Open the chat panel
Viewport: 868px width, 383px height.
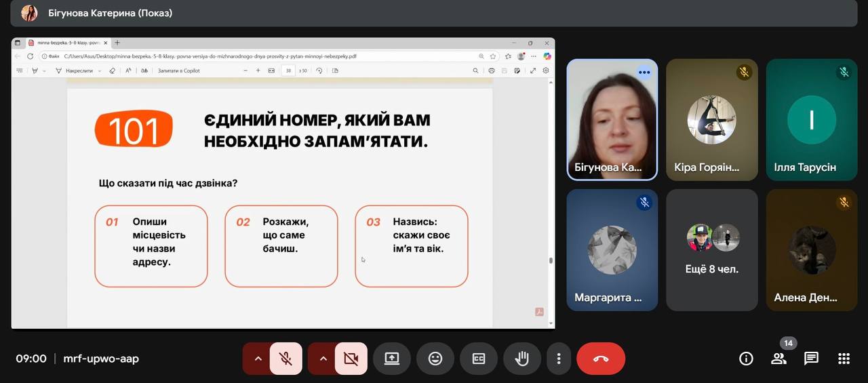[x=811, y=359]
